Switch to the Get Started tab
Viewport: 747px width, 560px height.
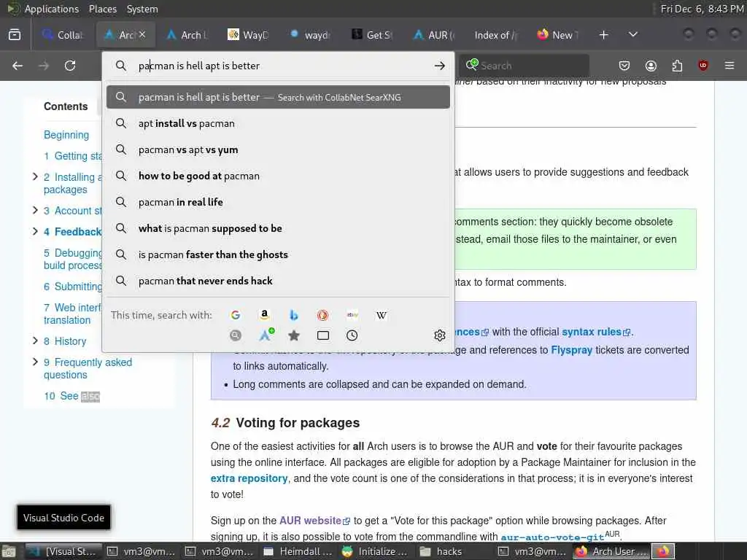373,35
